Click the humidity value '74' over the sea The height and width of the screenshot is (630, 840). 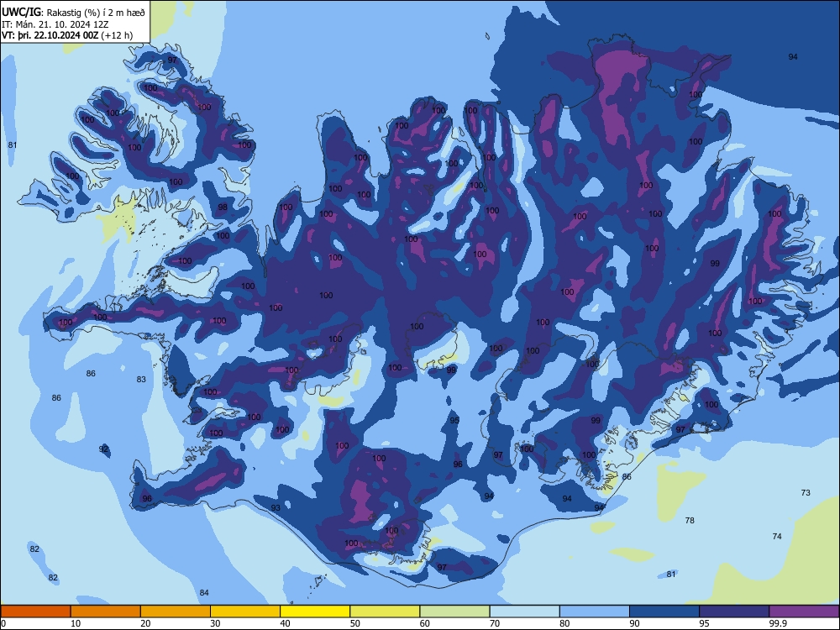(777, 536)
